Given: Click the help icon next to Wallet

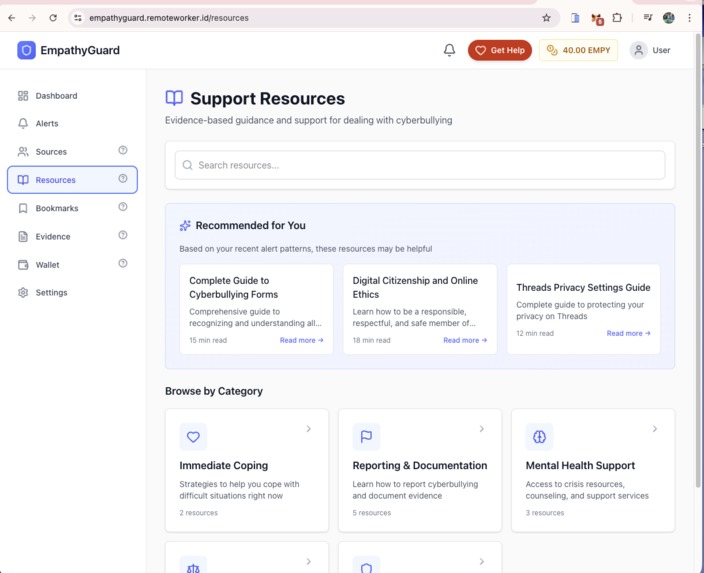Looking at the screenshot, I should [x=123, y=263].
